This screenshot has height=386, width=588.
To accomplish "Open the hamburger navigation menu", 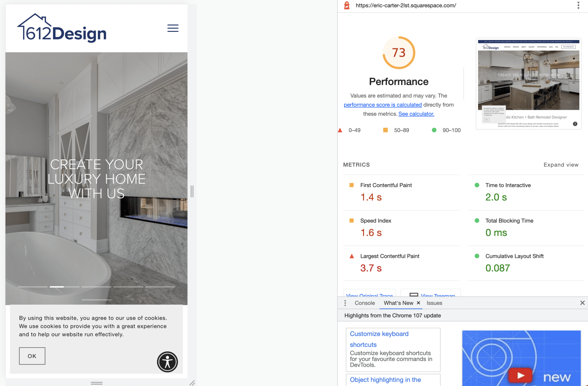I will (173, 28).
